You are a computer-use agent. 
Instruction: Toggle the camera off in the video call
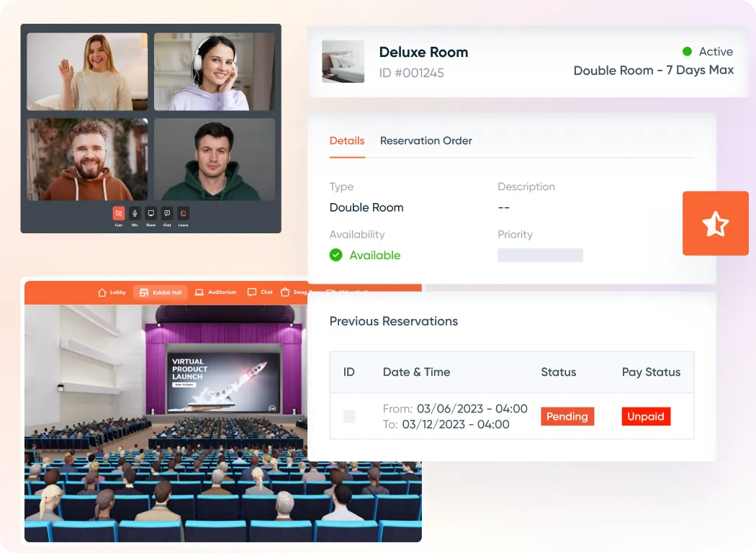[x=118, y=213]
